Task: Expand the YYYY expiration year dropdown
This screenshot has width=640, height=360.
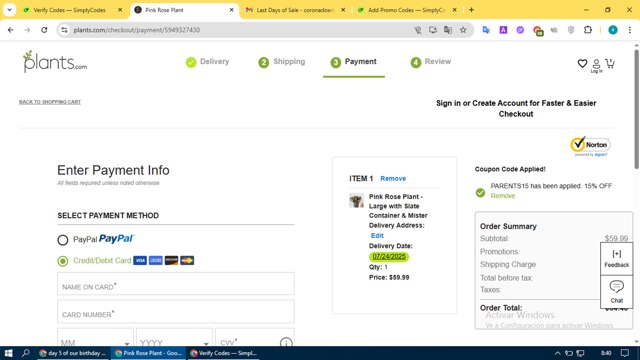Action: [174, 338]
